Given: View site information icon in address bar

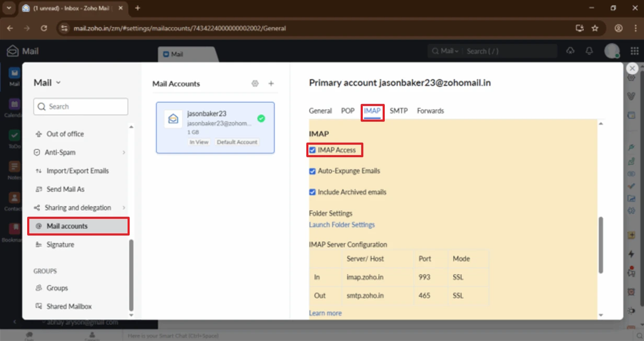Looking at the screenshot, I should [64, 28].
